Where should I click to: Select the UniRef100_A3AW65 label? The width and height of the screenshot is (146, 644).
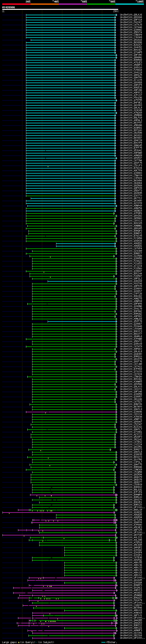pyautogui.click(x=131, y=382)
